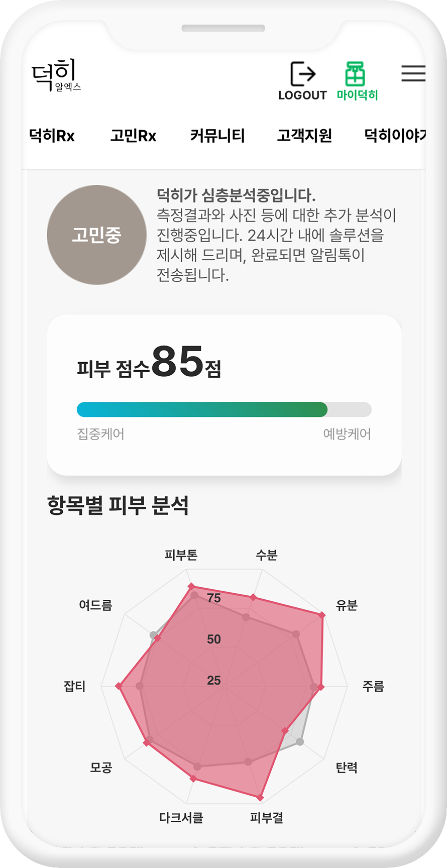Click the 피부결 data point on chart

[260, 797]
